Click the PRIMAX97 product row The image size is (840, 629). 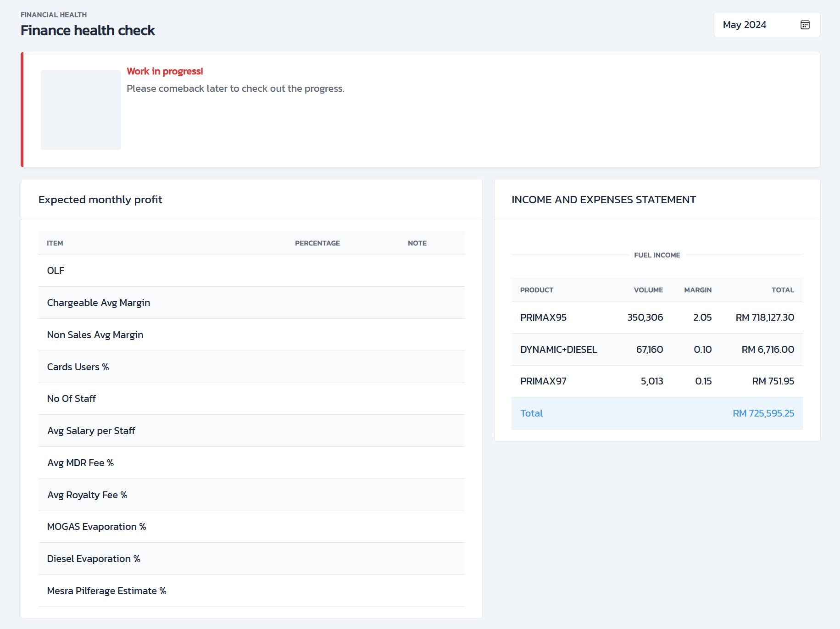[x=656, y=381]
